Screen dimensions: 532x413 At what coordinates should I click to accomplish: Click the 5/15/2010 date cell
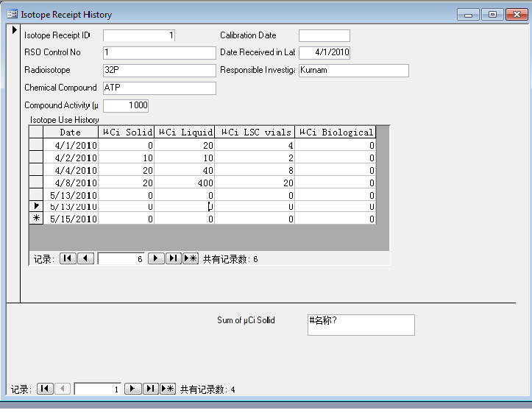(71, 219)
